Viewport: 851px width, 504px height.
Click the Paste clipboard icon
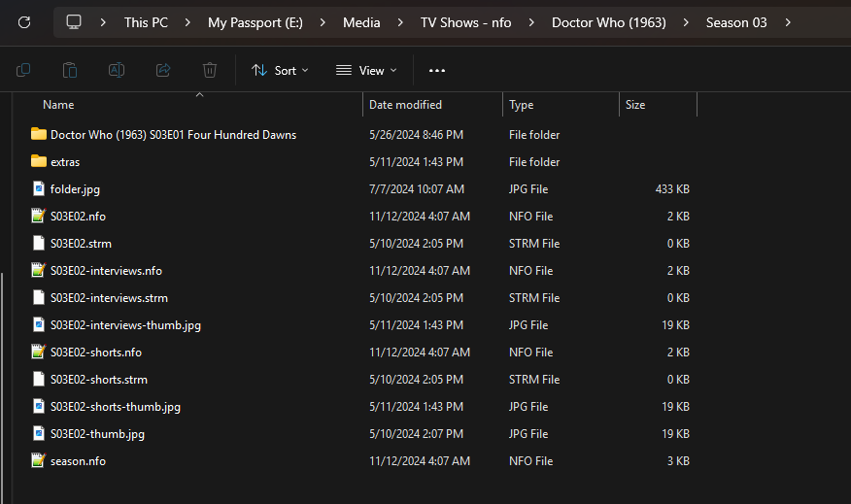pos(70,70)
